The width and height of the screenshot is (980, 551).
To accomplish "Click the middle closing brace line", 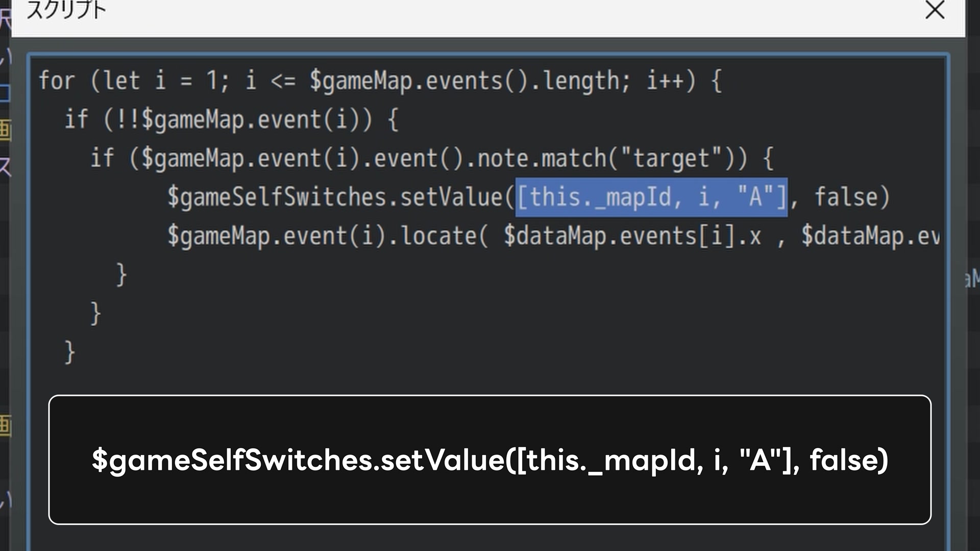I will coord(95,314).
